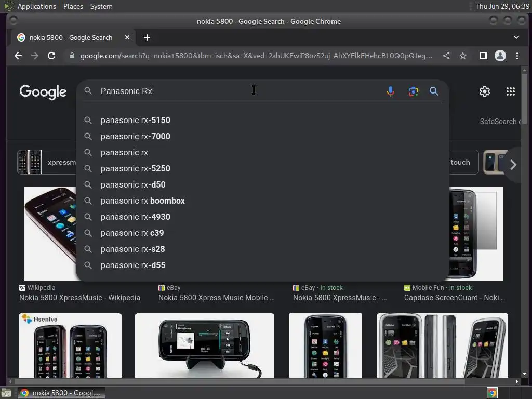Select the touch filter chip
The image size is (532, 399).
[x=463, y=162]
